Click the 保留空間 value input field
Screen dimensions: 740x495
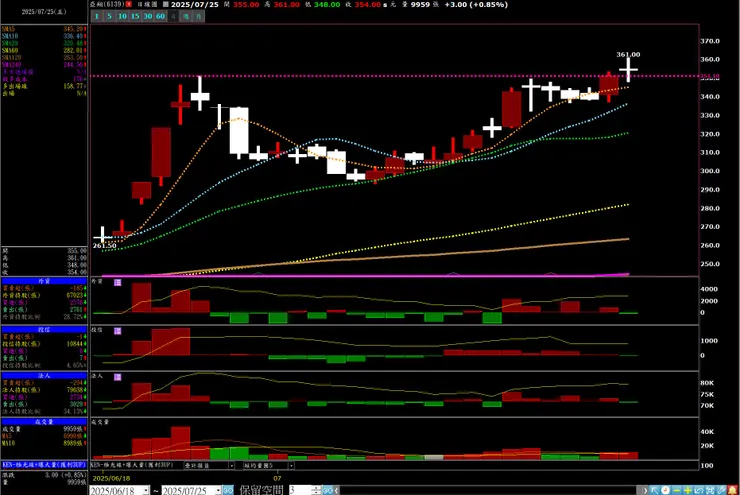click(x=299, y=491)
